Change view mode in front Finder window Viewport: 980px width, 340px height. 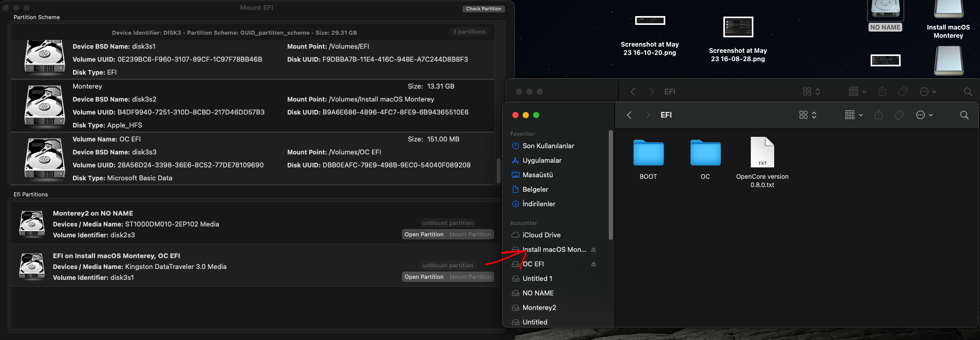pyautogui.click(x=808, y=115)
